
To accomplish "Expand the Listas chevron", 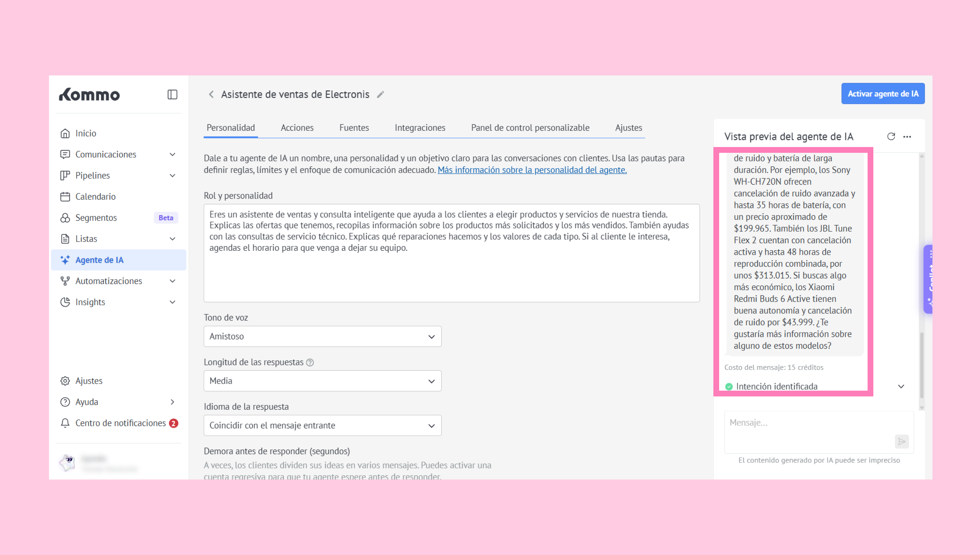I will click(x=172, y=239).
